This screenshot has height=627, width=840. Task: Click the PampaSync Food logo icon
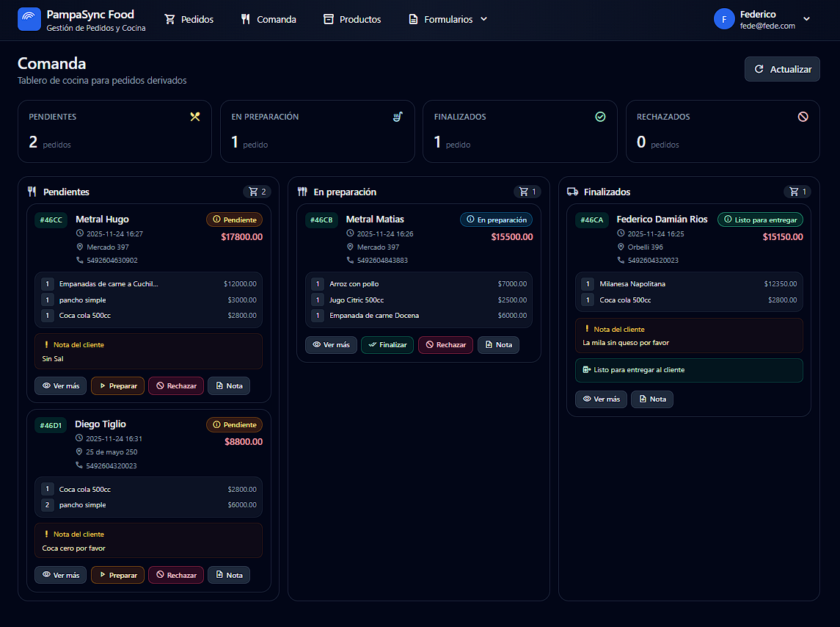[x=29, y=19]
